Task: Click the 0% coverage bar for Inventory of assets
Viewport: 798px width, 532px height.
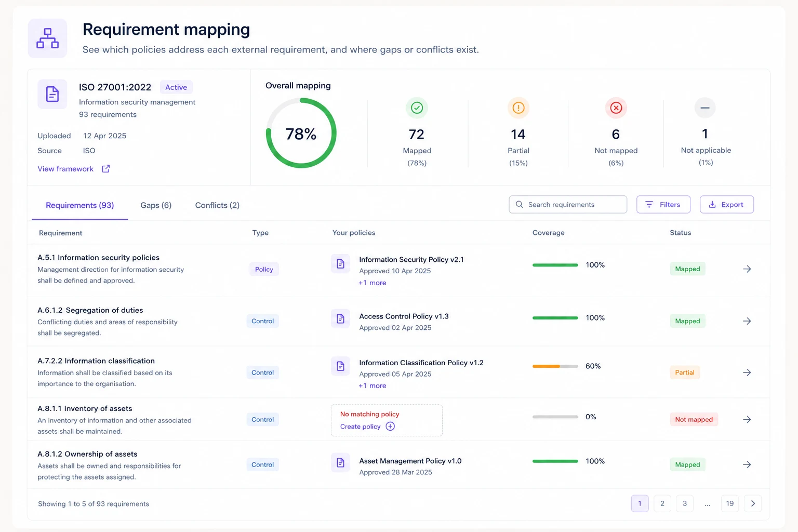Action: 555,417
